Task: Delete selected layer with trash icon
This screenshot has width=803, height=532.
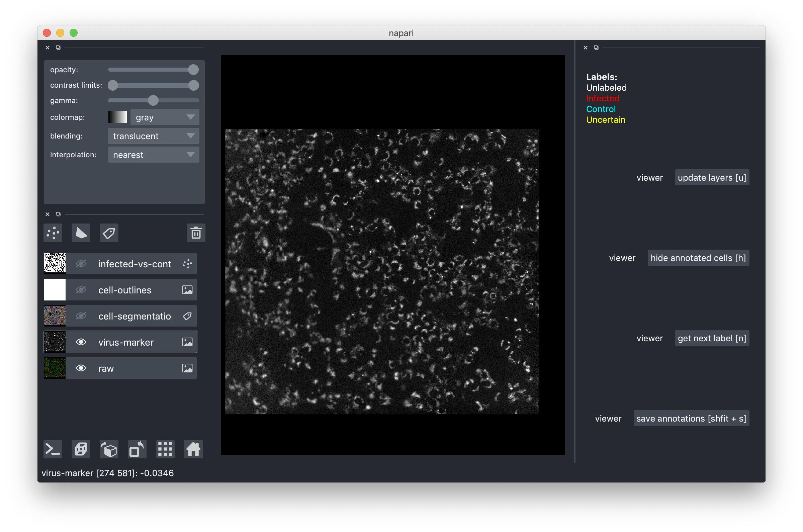Action: tap(196, 233)
